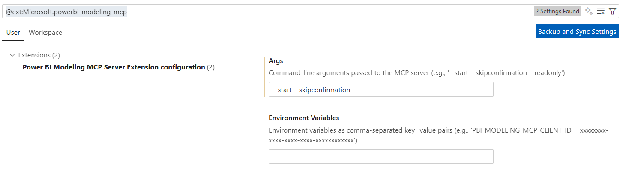Open the settings filter menu
Viewport: 644px width, 181px height.
612,11
